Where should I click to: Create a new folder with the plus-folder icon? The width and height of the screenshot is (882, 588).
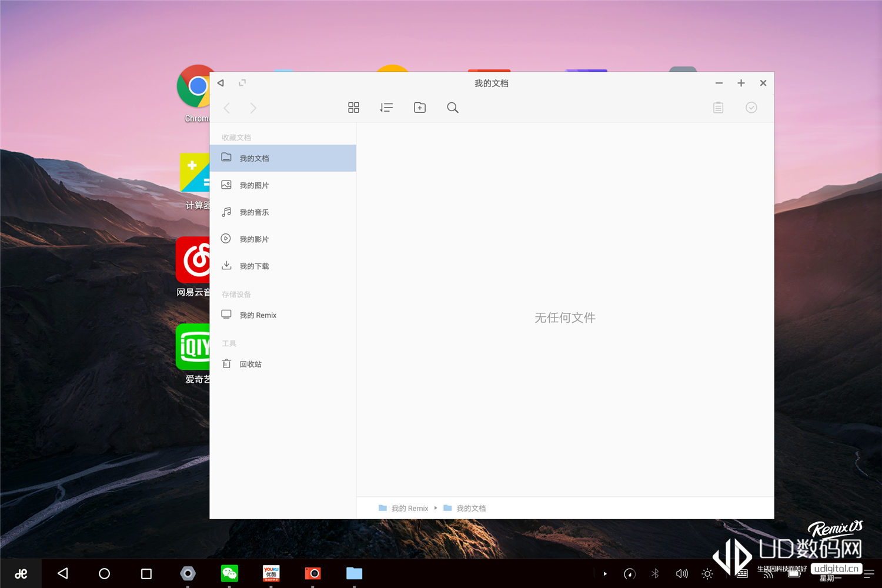pos(420,108)
